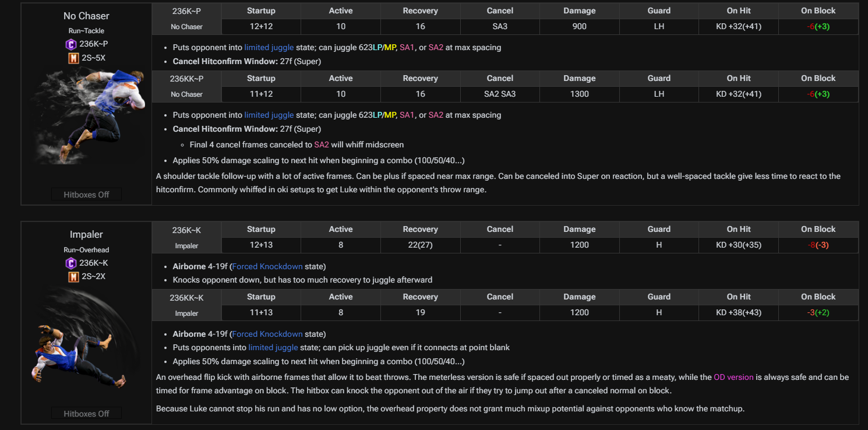Open Forced Knockdown link below the 236K~K row
This screenshot has height=430, width=868.
tap(267, 266)
